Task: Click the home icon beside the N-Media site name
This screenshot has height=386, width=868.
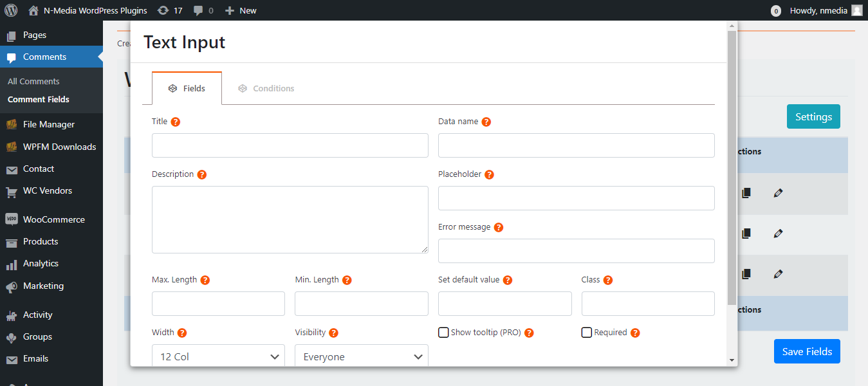Action: coord(33,10)
